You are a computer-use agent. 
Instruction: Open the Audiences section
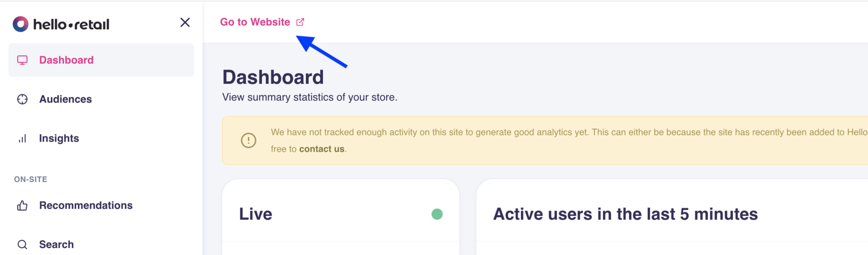66,99
